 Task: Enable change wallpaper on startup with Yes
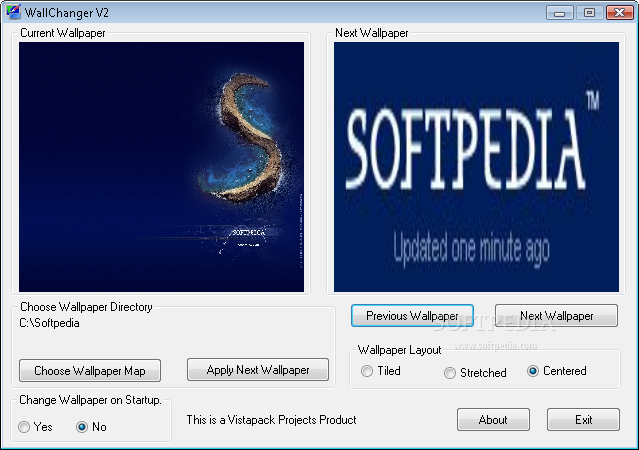[x=35, y=427]
